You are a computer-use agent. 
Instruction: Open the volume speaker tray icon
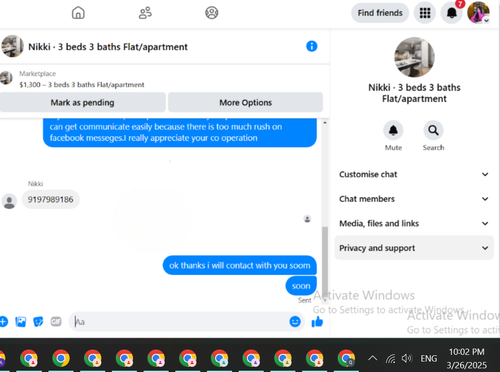(x=407, y=358)
